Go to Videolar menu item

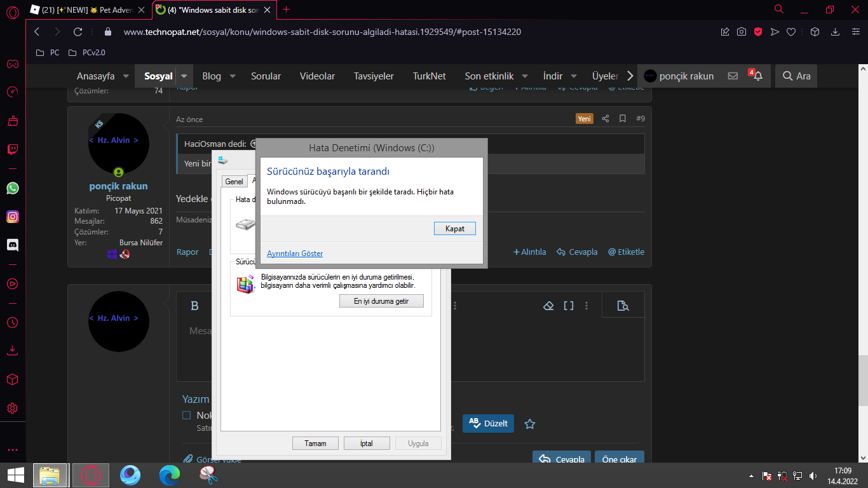pos(317,76)
